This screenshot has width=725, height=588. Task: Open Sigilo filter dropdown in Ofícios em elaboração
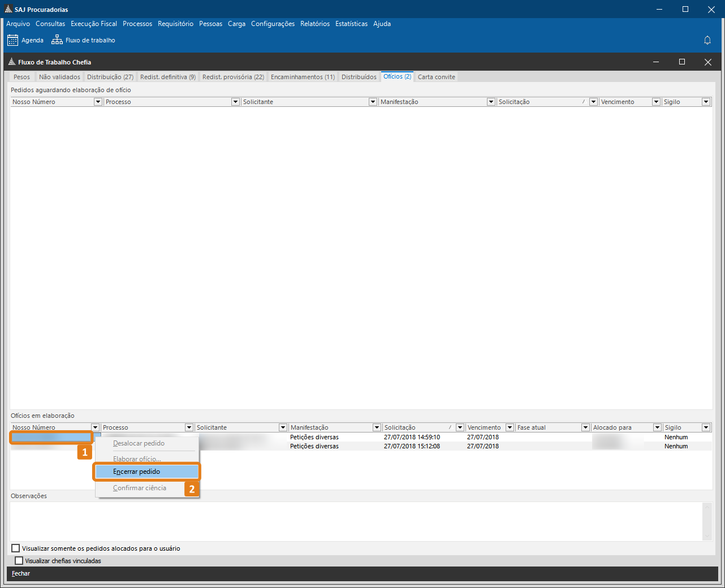point(706,427)
